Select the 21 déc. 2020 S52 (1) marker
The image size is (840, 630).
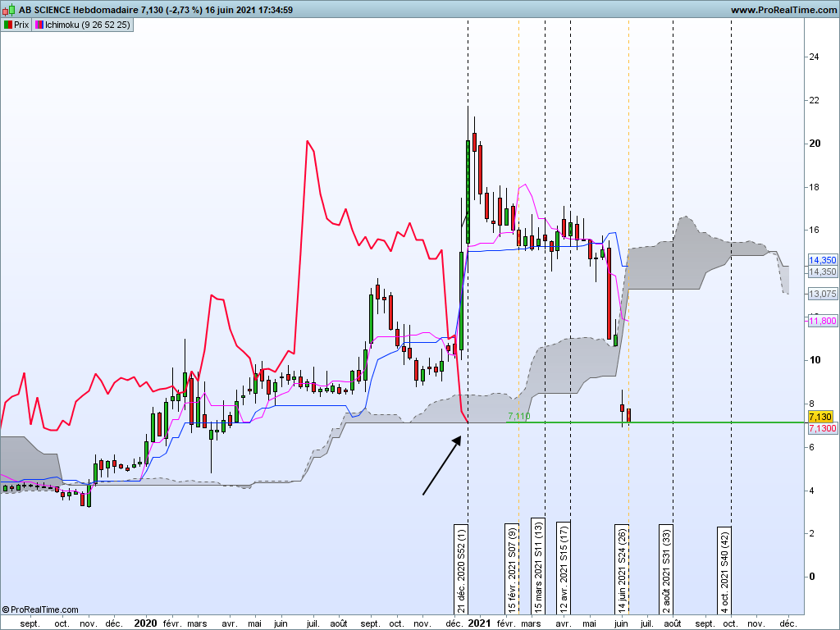click(x=461, y=569)
